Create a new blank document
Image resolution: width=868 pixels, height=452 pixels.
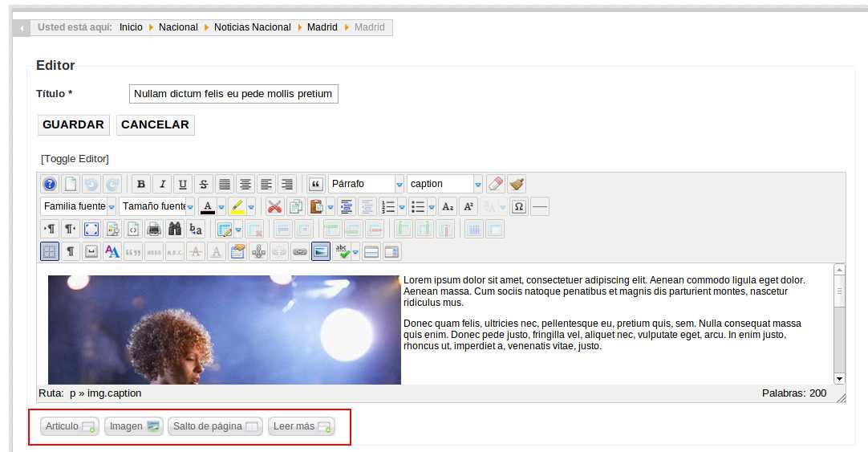pos(71,184)
